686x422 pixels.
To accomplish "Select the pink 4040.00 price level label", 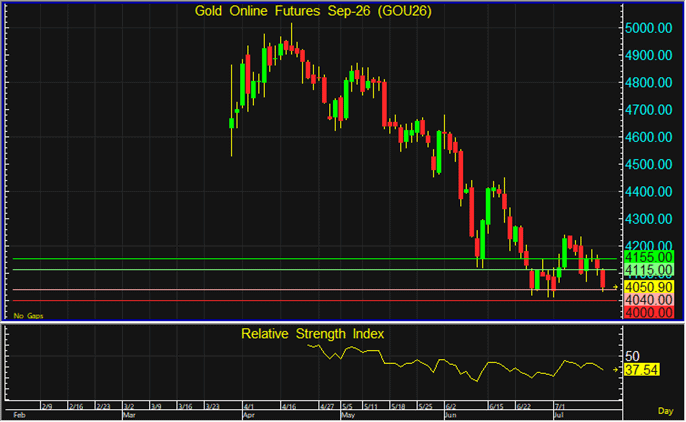I will coord(648,300).
